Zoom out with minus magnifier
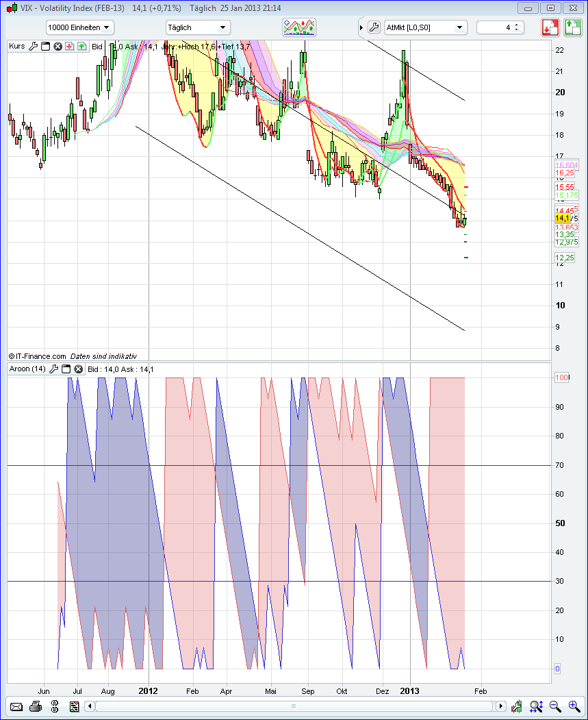The height and width of the screenshot is (720, 588). [x=555, y=706]
